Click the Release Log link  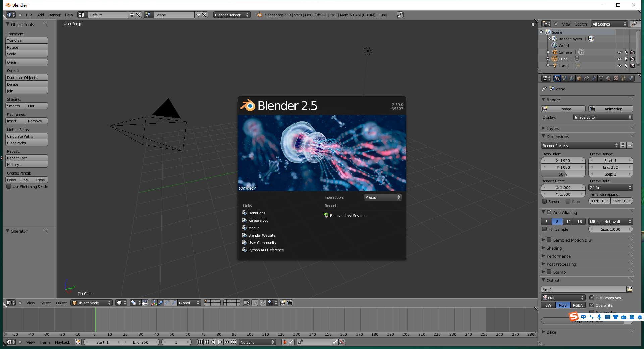[258, 220]
